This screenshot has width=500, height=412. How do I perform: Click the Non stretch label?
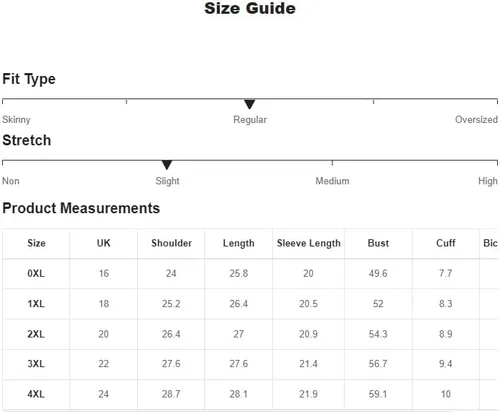point(11,181)
